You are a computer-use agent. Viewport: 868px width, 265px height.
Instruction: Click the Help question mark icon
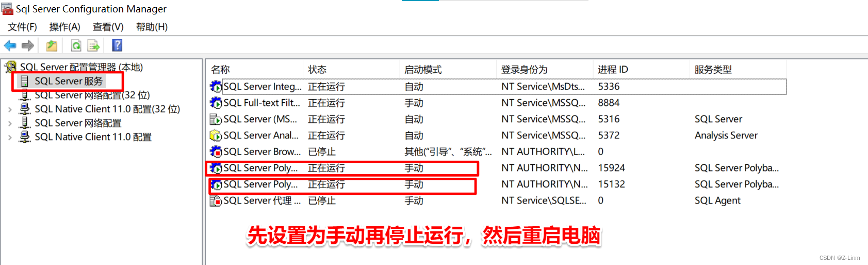pos(117,45)
